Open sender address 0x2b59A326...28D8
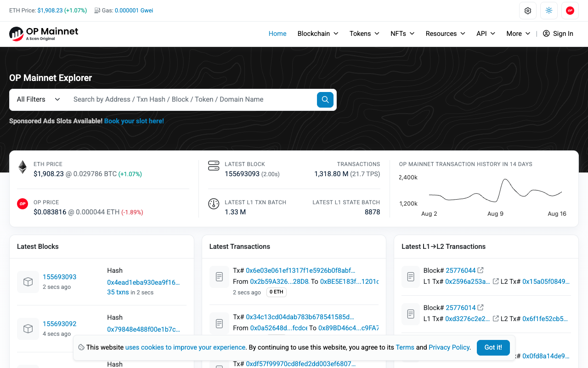The width and height of the screenshot is (588, 368). click(x=279, y=281)
